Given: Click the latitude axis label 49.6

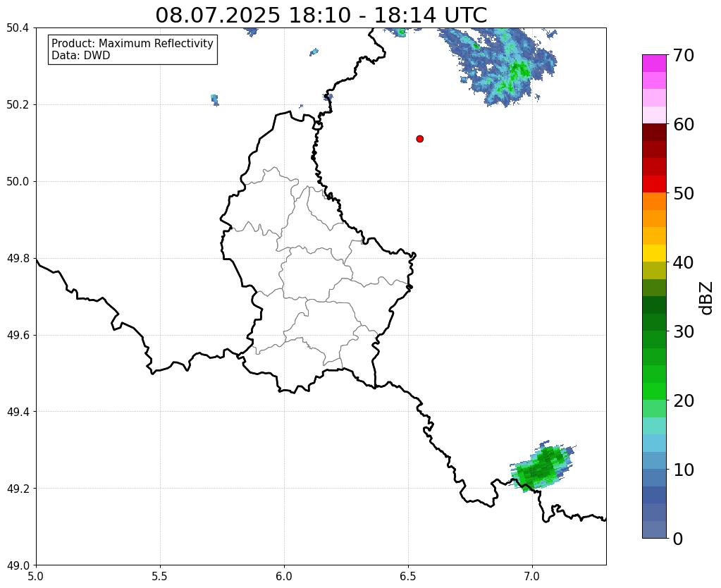Looking at the screenshot, I should pyautogui.click(x=18, y=335).
